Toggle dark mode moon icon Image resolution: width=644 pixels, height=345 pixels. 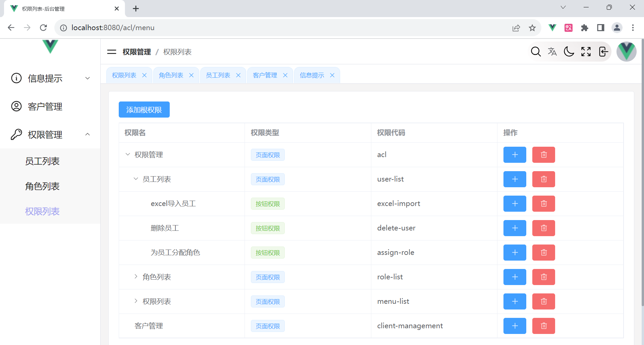pos(569,52)
